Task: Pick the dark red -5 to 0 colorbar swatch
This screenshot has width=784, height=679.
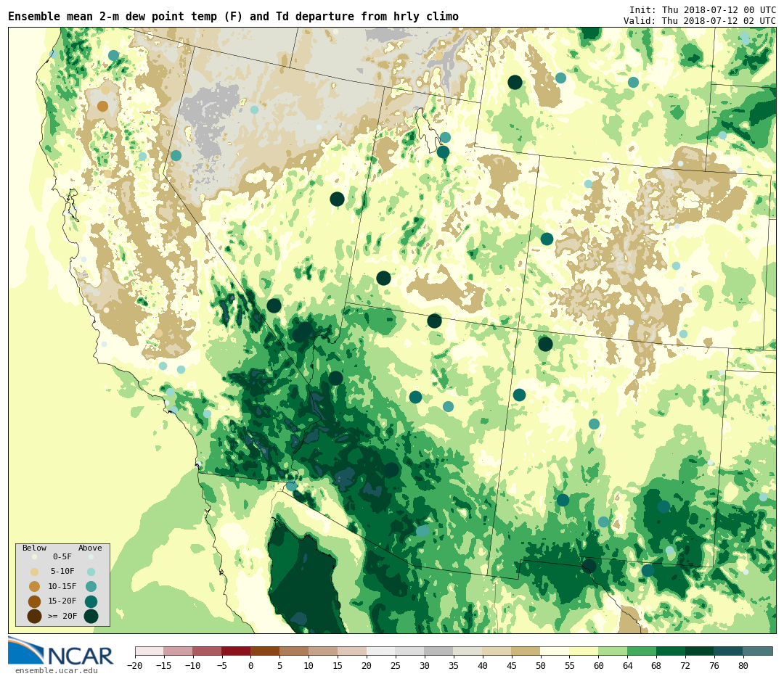Action: coord(236,651)
